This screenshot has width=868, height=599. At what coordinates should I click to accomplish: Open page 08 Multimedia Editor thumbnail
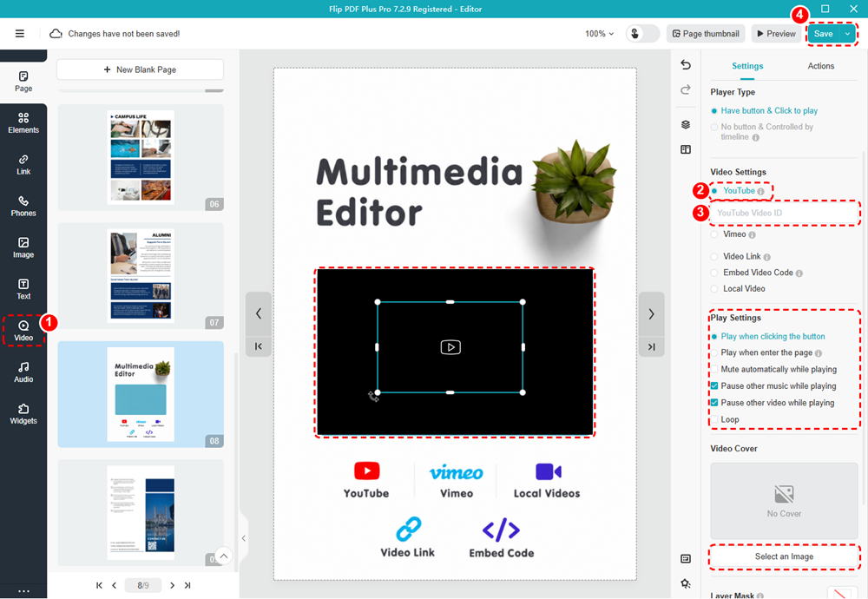pos(141,394)
